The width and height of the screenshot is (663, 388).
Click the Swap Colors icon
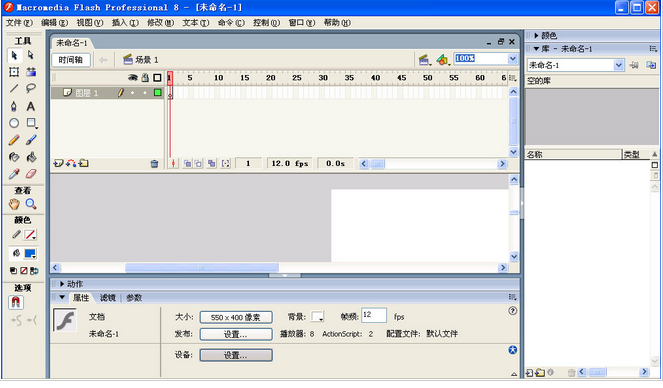[34, 271]
